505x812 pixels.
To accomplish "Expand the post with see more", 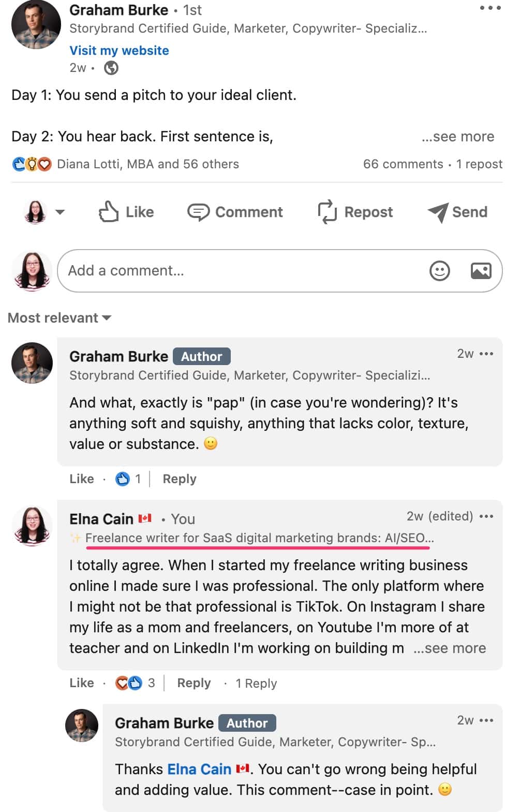I will [x=458, y=136].
